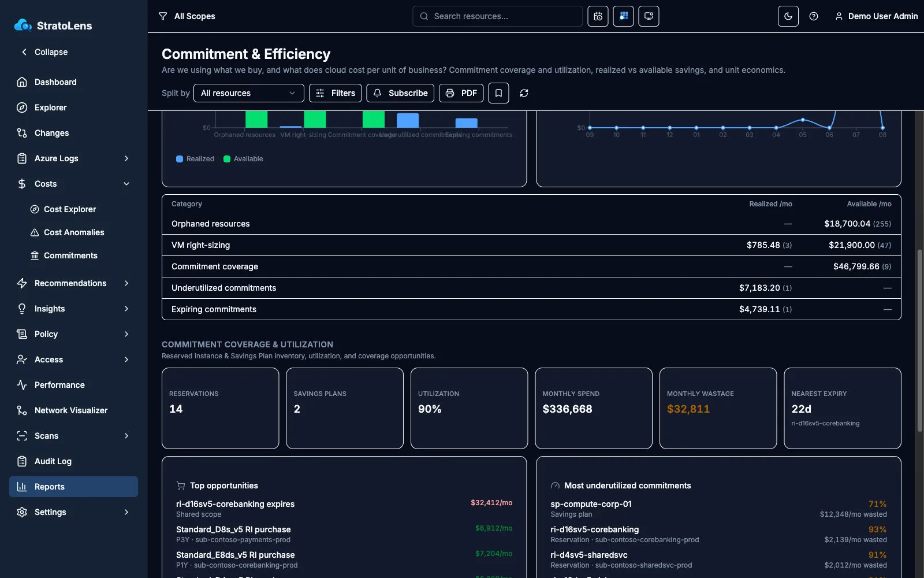Screen dimensions: 924x578
Task: Click the All Scopes funnel icon
Action: (x=163, y=16)
